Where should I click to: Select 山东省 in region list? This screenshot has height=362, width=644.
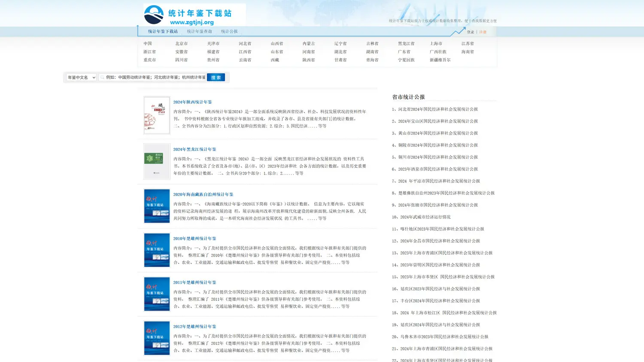pyautogui.click(x=277, y=52)
